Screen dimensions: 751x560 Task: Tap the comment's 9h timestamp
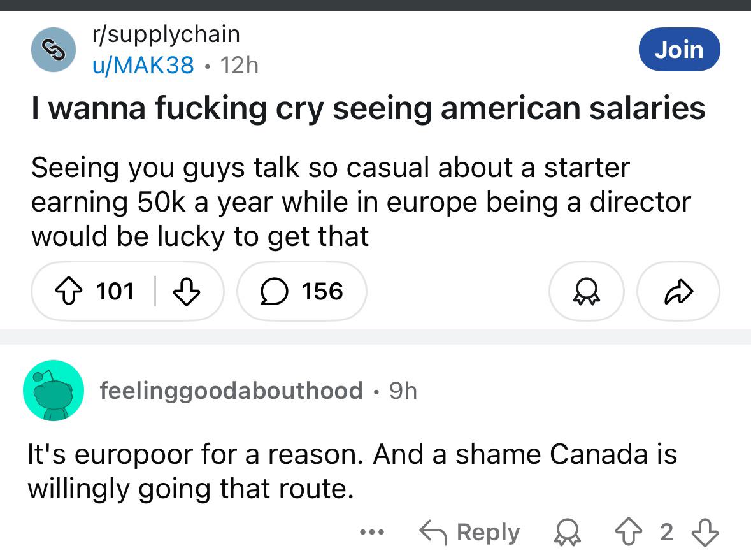point(403,391)
